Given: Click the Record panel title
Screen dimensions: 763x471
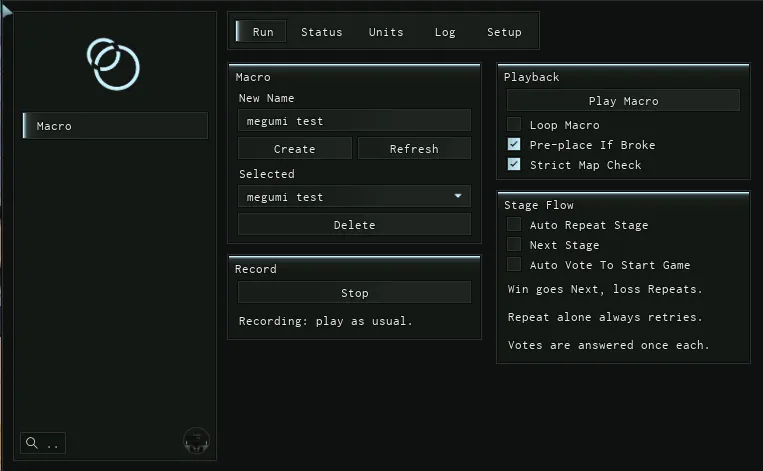Looking at the screenshot, I should point(255,269).
